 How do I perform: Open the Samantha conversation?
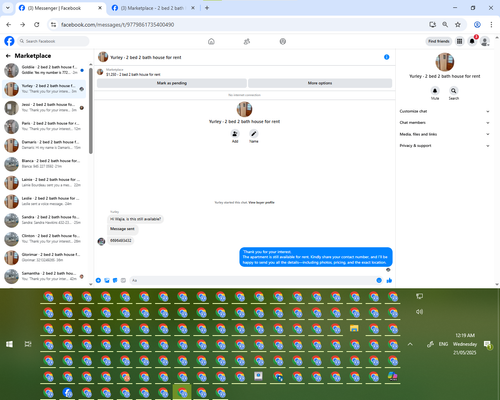click(44, 276)
